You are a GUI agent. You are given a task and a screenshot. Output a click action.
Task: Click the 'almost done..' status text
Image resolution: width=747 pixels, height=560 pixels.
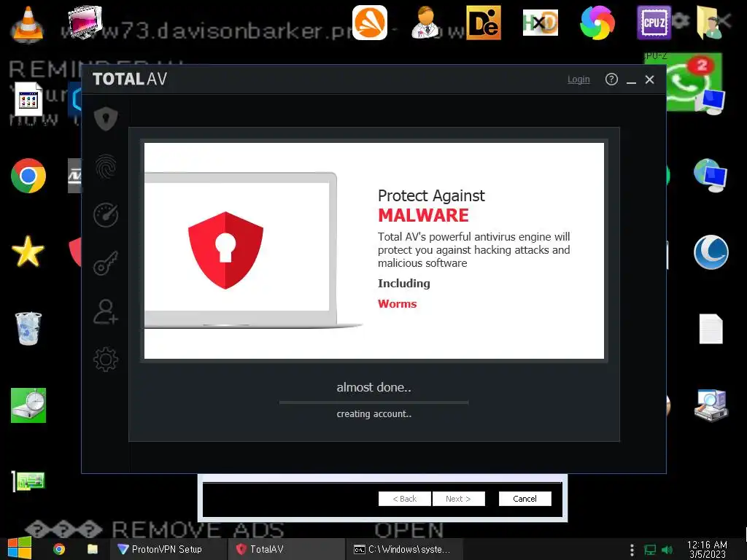[x=374, y=387]
